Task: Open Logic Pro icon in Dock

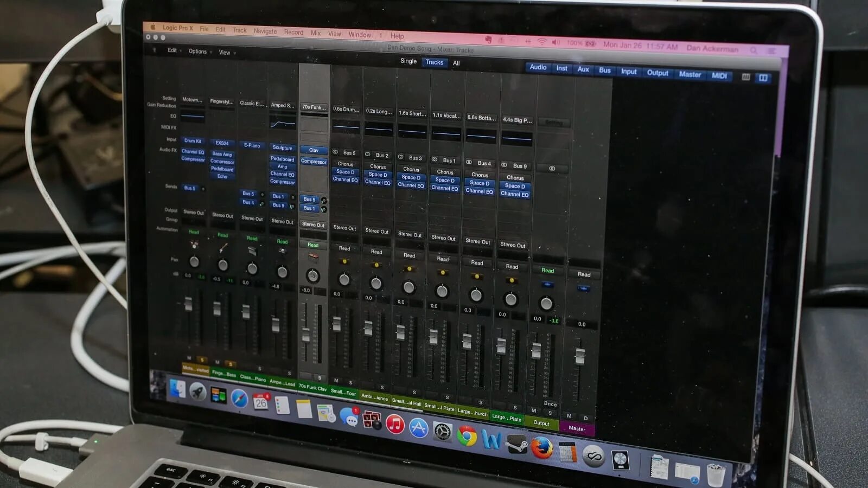Action: coord(620,460)
